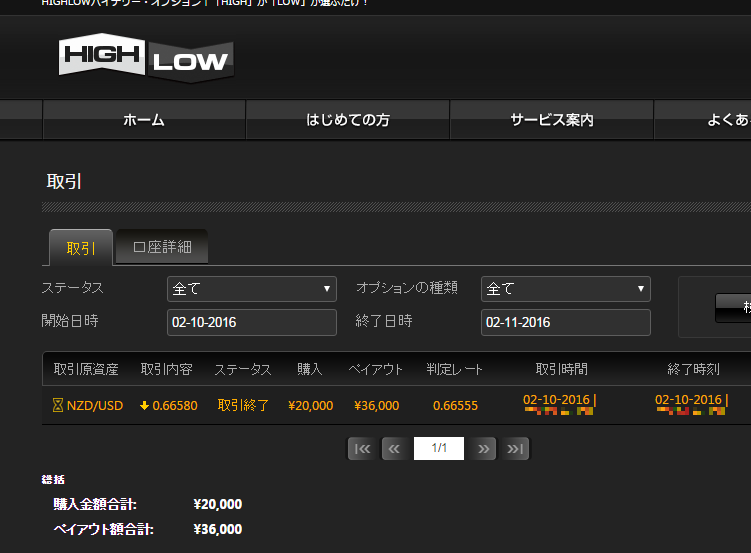The height and width of the screenshot is (553, 751).
Task: Click the ¥20,000 purchase cell in the table
Action: click(310, 406)
